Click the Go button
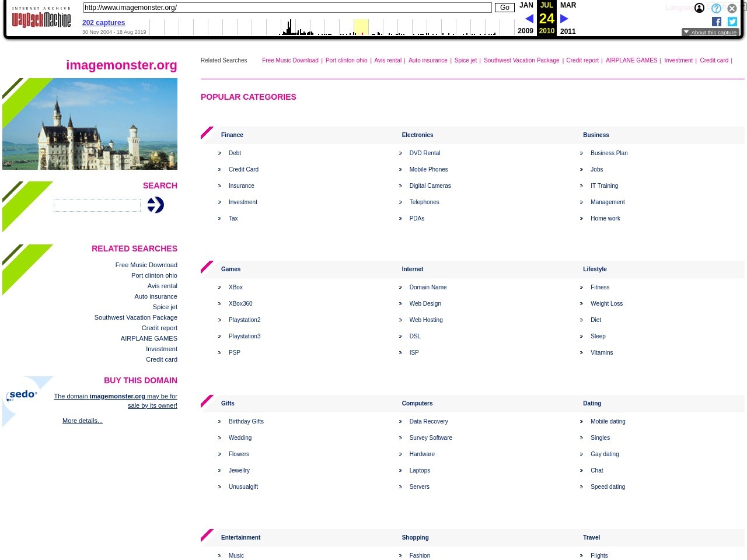This screenshot has height=560, width=747. (x=504, y=8)
